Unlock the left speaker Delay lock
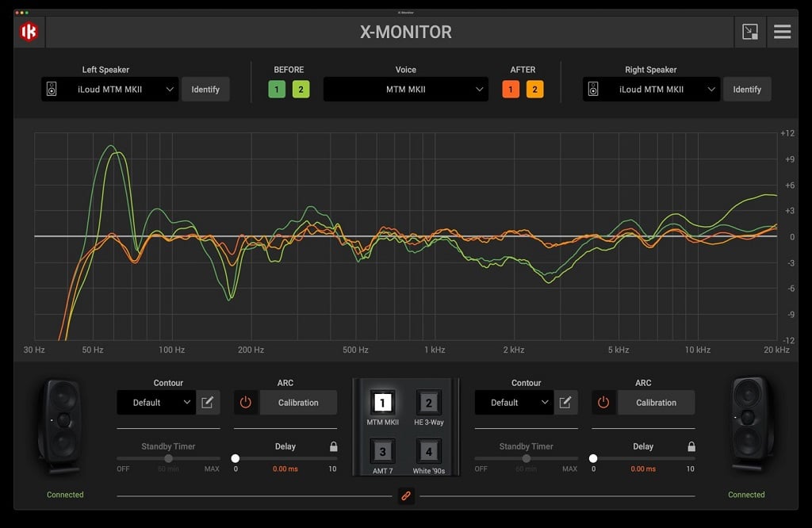Screen dimensions: 812x528 pos(334,446)
